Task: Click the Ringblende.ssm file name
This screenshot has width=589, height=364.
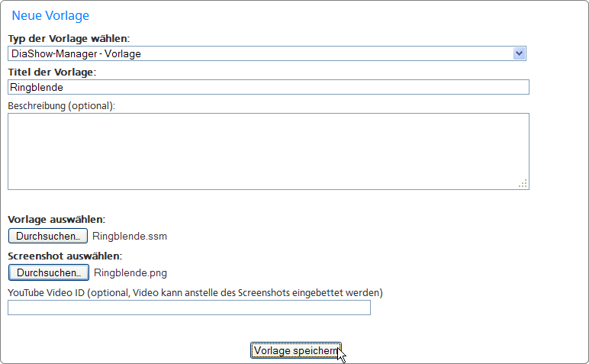Action: 130,237
